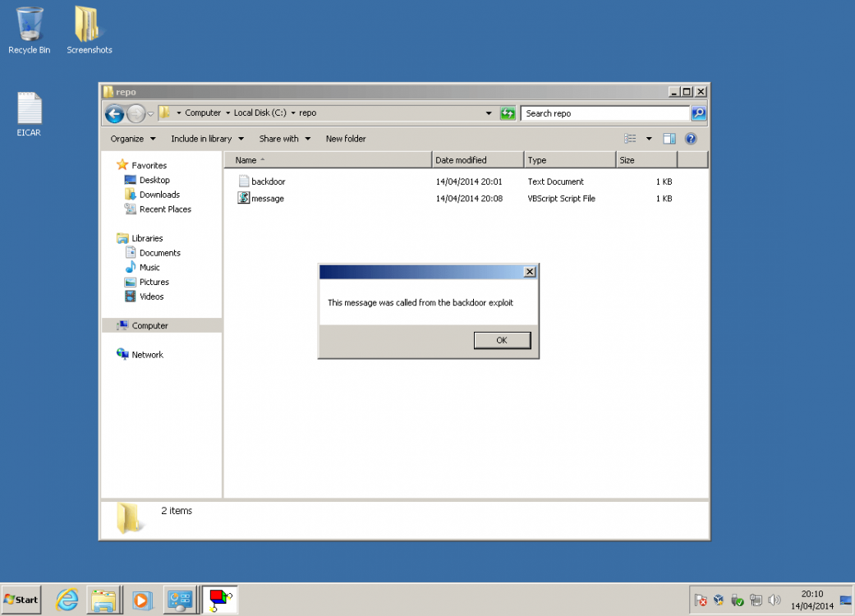
Task: Select the Screenshots folder on desktop
Action: point(90,31)
